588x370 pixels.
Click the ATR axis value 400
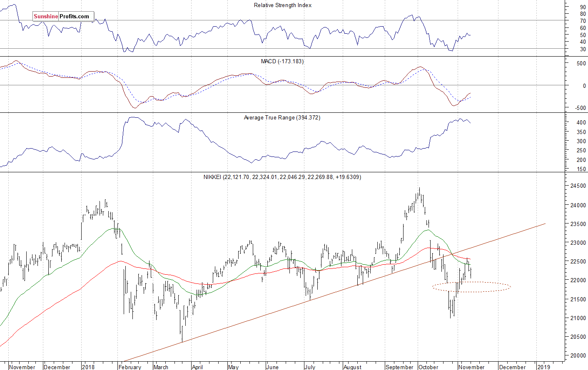[581, 123]
